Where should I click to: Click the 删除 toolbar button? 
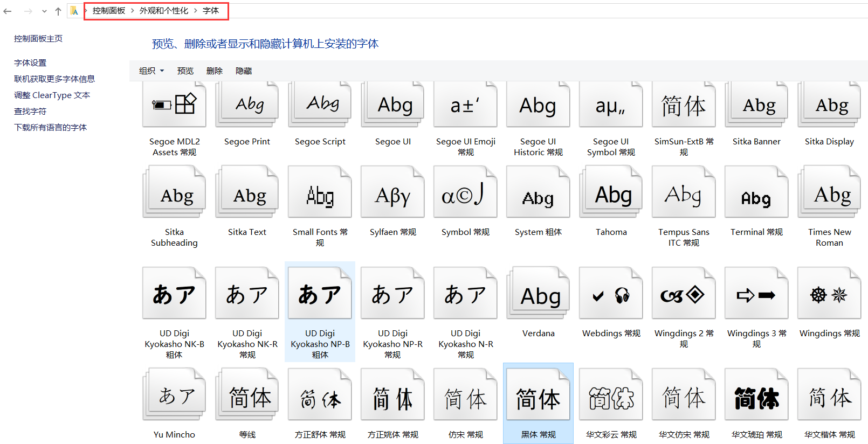[x=215, y=71]
